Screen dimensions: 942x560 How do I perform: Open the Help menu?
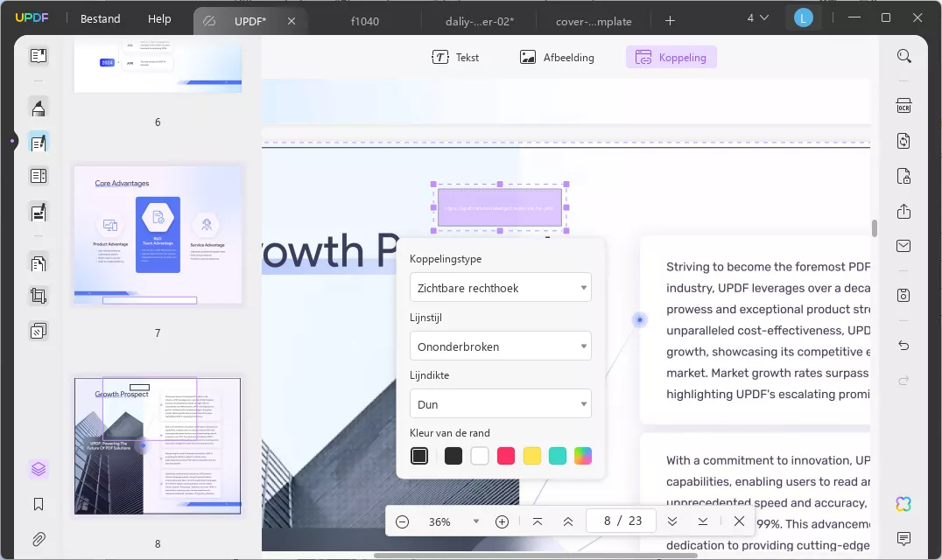(x=159, y=18)
